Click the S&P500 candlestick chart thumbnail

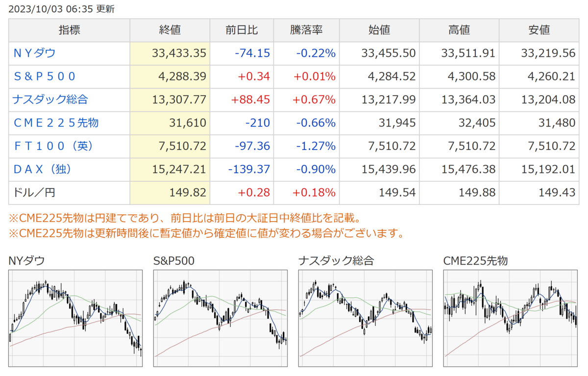click(x=220, y=318)
